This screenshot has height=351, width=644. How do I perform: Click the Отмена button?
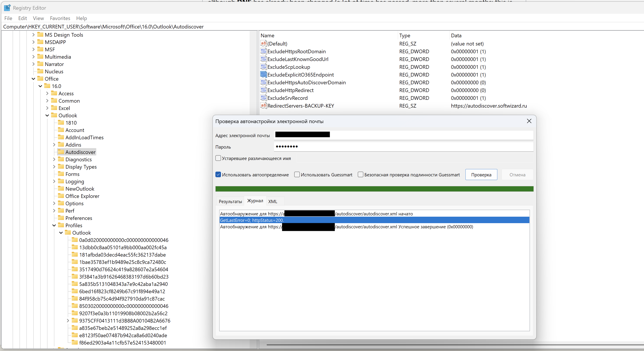[x=517, y=175]
